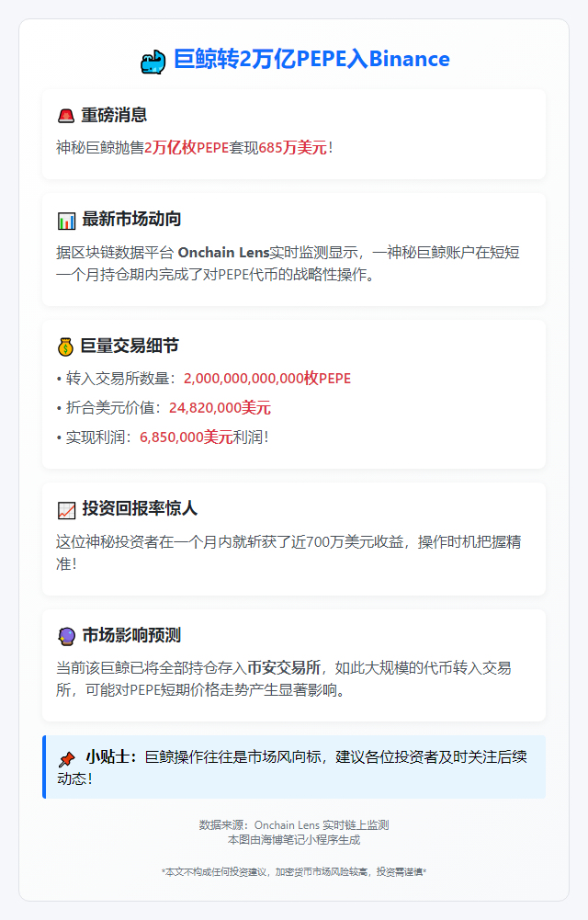588x920 pixels.
Task: Click the tip text 巨鲸操作往往是市场风向标
Action: 232,757
